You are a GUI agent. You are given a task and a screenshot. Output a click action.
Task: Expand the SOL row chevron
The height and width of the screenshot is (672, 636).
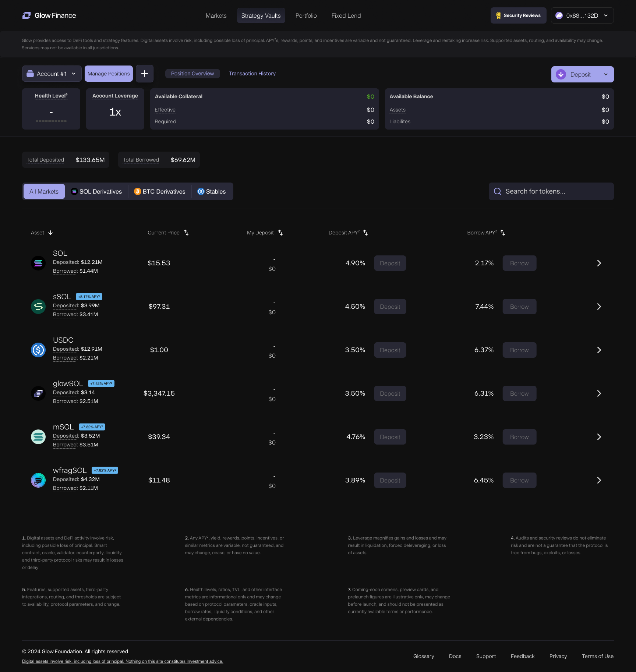pos(599,263)
